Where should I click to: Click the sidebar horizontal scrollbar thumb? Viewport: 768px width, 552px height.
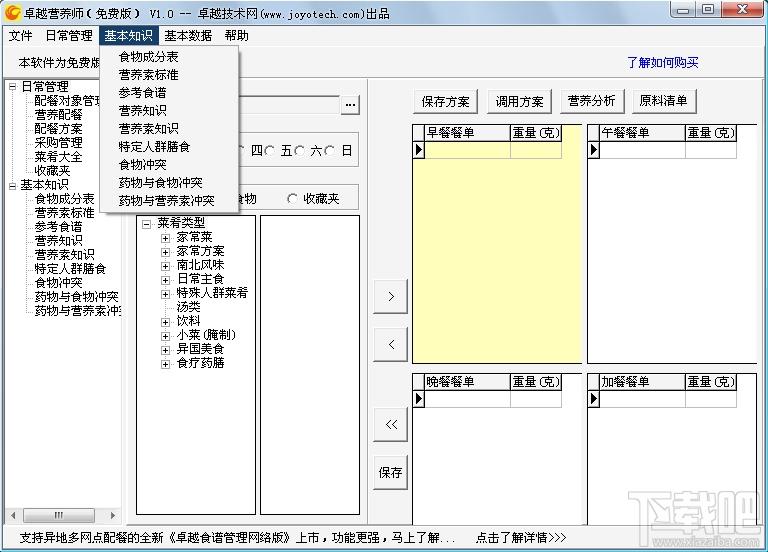click(59, 515)
